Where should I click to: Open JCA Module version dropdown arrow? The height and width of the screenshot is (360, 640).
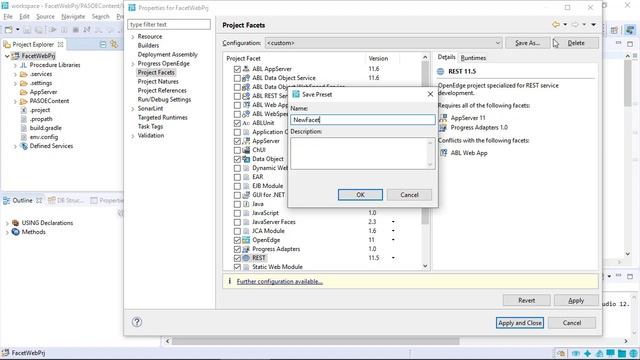[393, 231]
